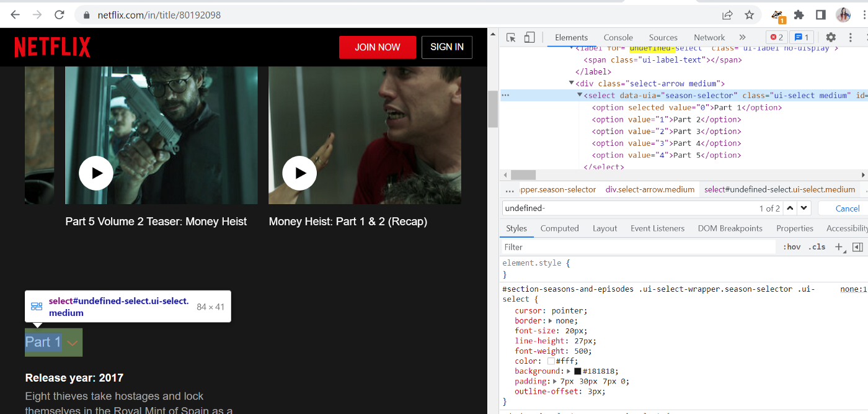Screen dimensions: 868x414
Task: Collapse the div select-arrow medium node
Action: coord(572,84)
